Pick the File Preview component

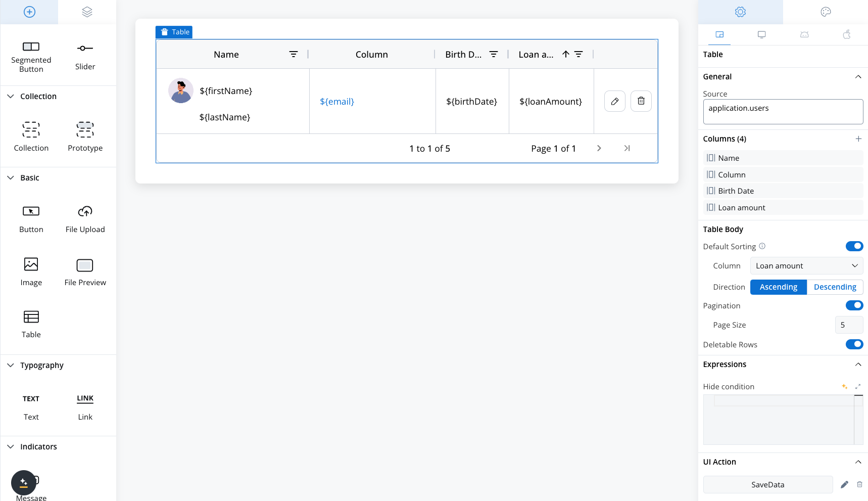pyautogui.click(x=85, y=271)
